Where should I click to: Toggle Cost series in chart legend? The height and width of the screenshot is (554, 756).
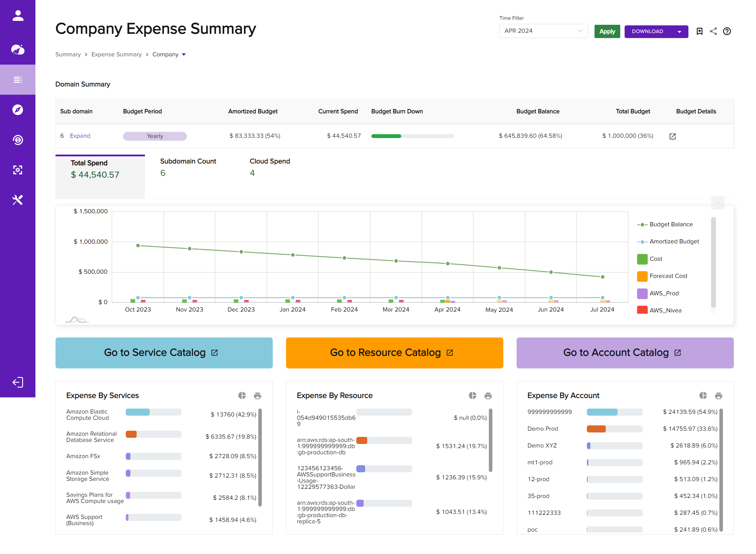[649, 259]
